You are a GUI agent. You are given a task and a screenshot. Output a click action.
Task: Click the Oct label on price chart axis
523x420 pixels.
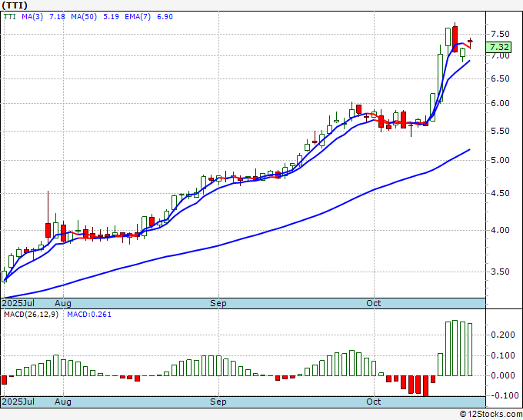tap(373, 303)
